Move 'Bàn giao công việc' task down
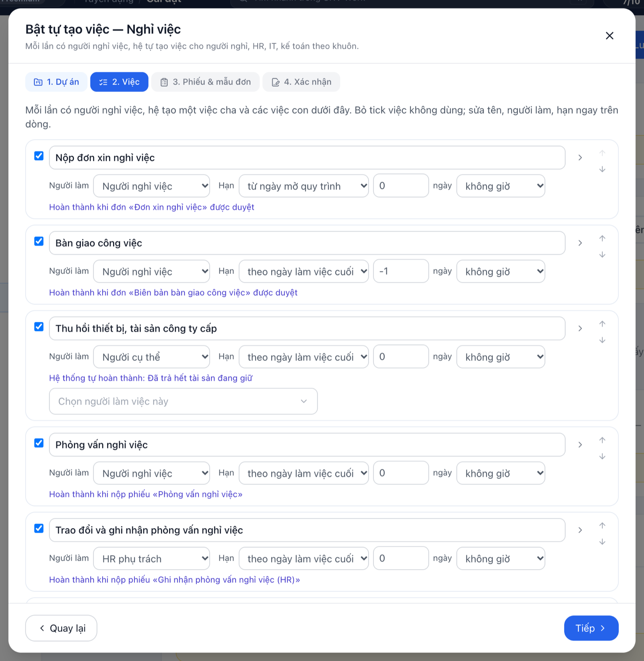 pos(602,255)
